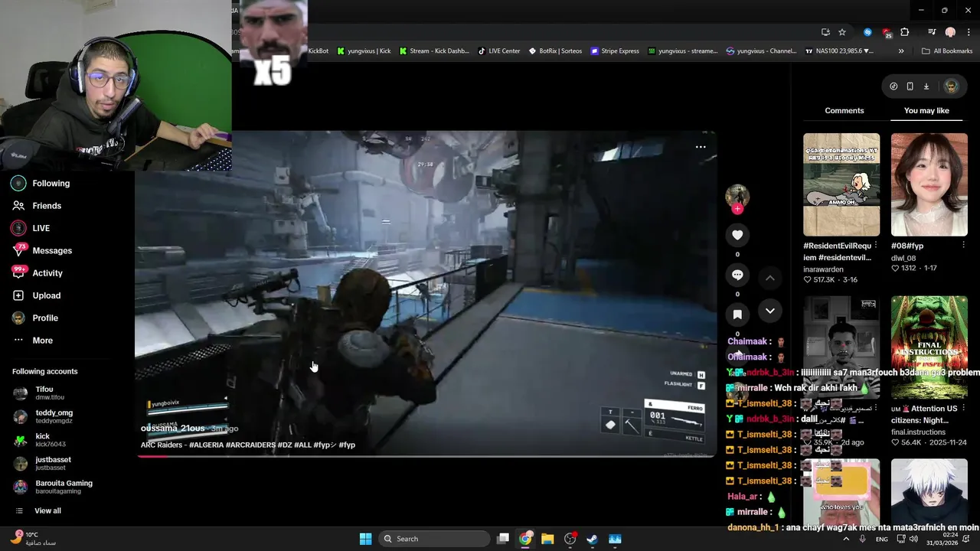Viewport: 980px width, 551px height.
Task: Switch to the Comments tab
Action: (x=844, y=111)
